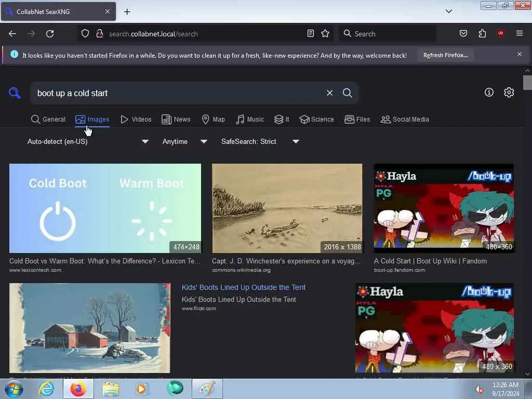Go back to the previous page

pyautogui.click(x=12, y=34)
